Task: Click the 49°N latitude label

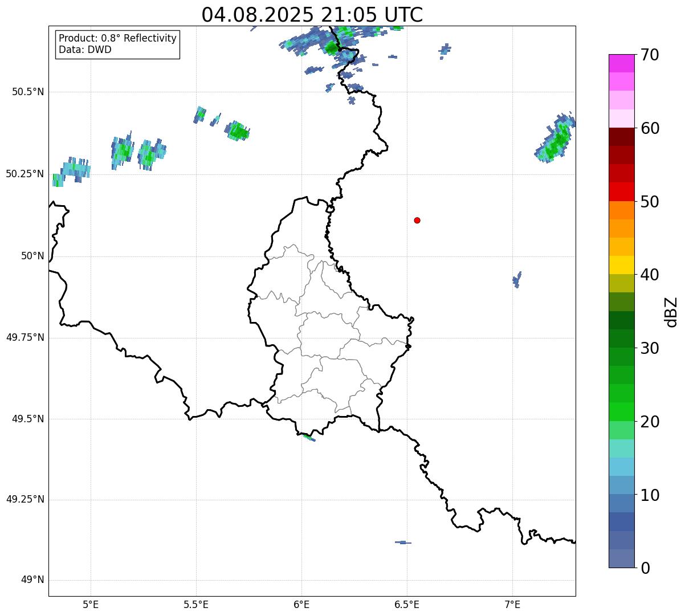Action: pyautogui.click(x=32, y=580)
